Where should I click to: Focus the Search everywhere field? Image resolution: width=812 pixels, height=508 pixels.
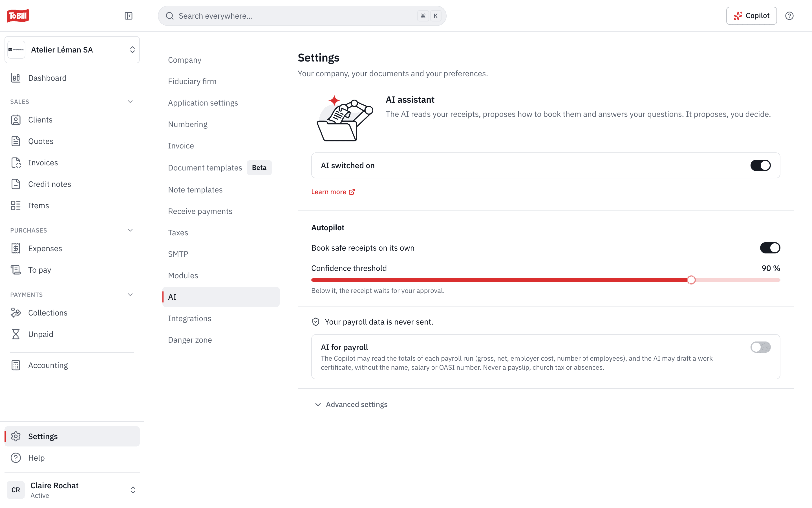[x=302, y=16]
